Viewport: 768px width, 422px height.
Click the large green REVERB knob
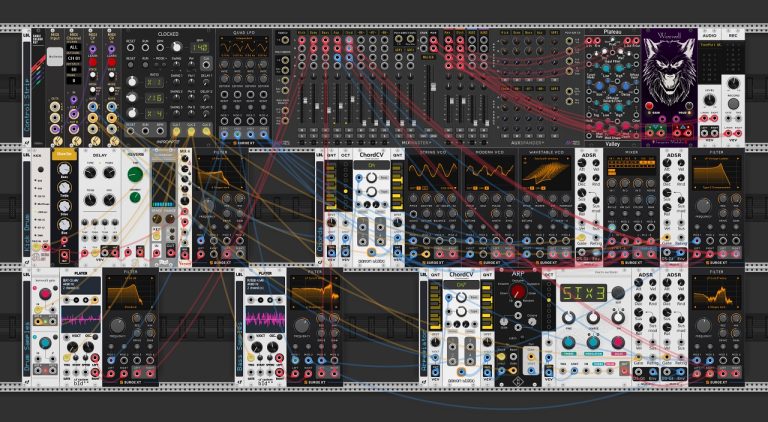click(x=135, y=174)
